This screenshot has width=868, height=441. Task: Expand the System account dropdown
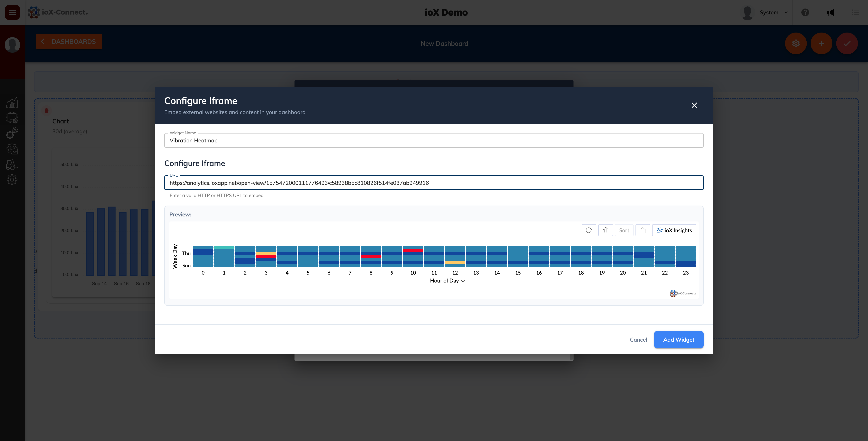tap(773, 12)
